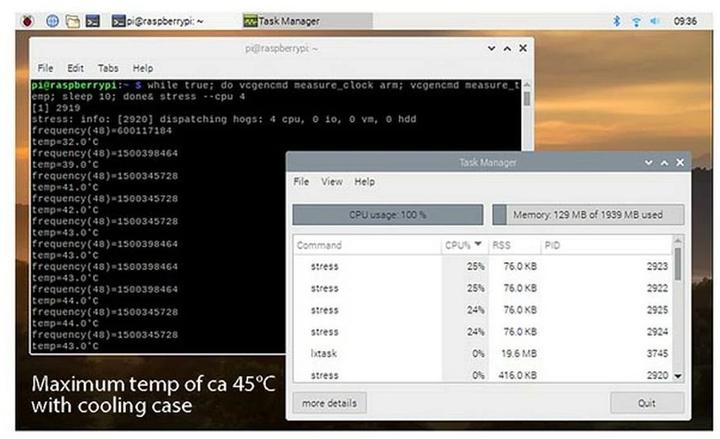The width and height of the screenshot is (720, 439).
Task: Click the pi@raspberrypi terminal title bar
Action: 281,48
